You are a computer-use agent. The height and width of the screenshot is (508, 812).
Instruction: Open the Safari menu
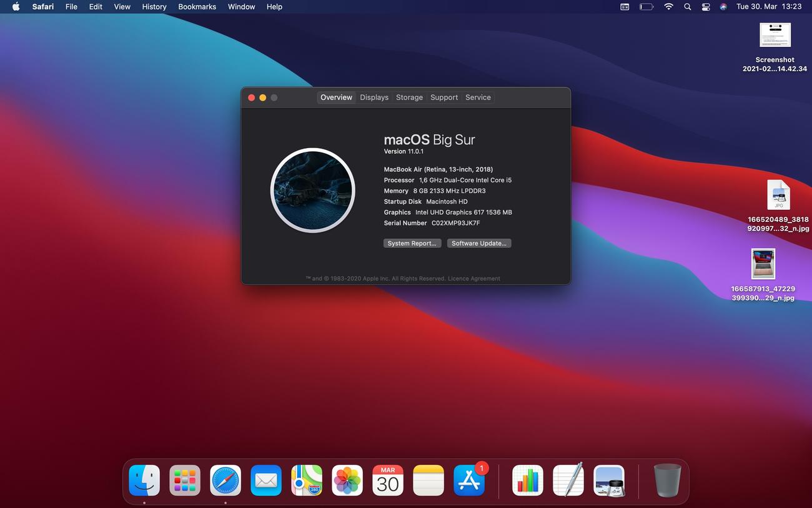tap(43, 6)
